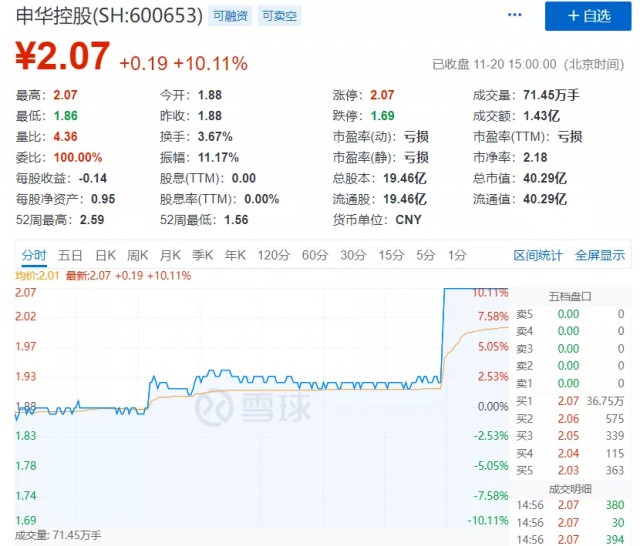
Task: Select the 卖5 order book row
Action: tap(570, 314)
